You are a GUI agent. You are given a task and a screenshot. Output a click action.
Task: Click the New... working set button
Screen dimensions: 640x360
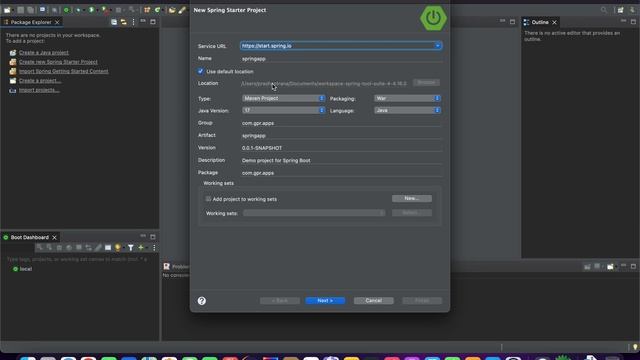tap(411, 198)
